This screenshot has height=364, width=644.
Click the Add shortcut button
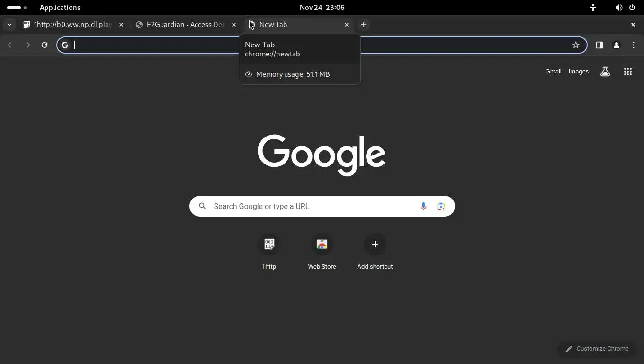coord(375,252)
